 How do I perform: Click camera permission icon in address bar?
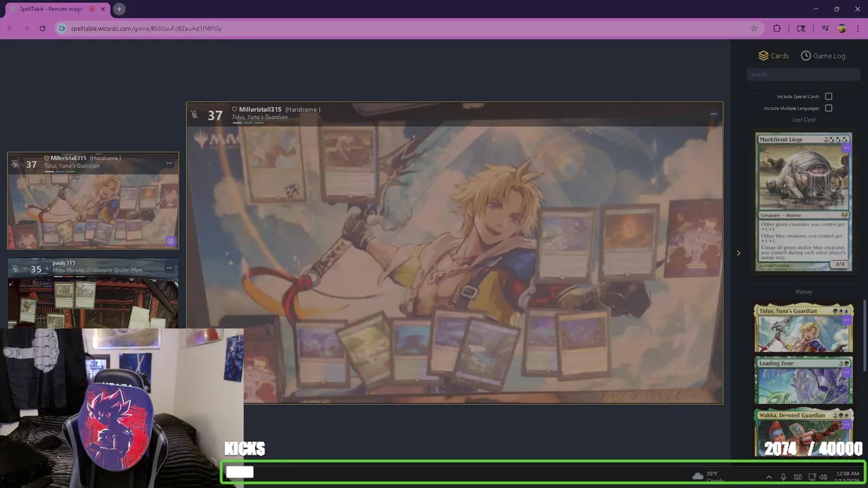[x=62, y=28]
